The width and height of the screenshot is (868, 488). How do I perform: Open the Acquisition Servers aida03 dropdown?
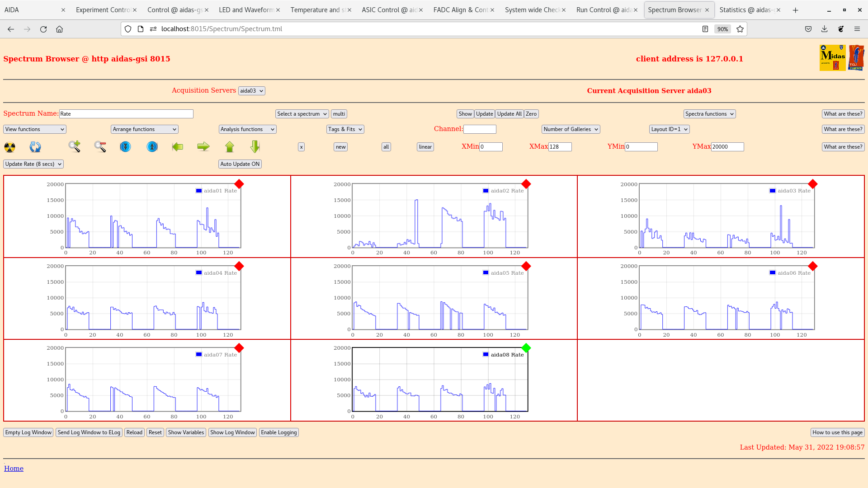(251, 91)
